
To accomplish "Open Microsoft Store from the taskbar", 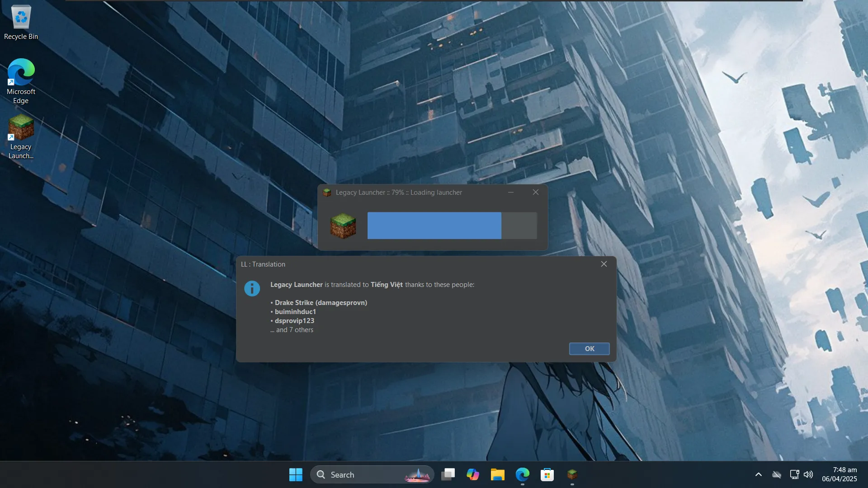I will tap(547, 474).
